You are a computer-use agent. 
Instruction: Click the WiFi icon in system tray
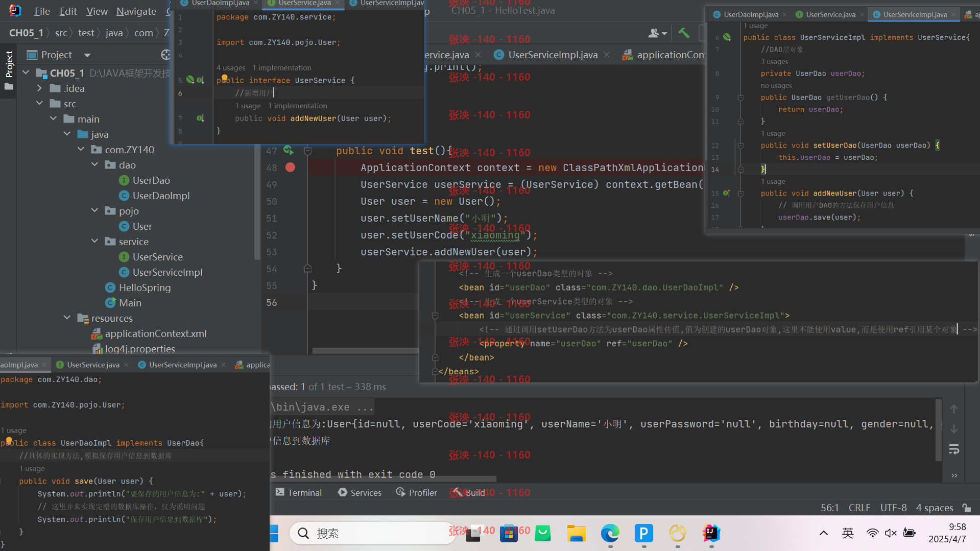tap(872, 533)
